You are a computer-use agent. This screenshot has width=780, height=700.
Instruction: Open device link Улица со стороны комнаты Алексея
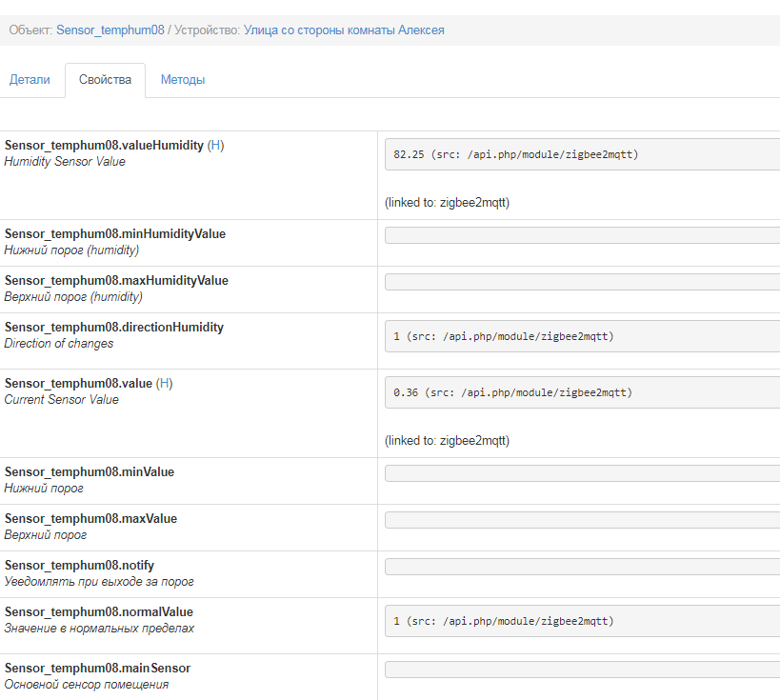pos(344,30)
